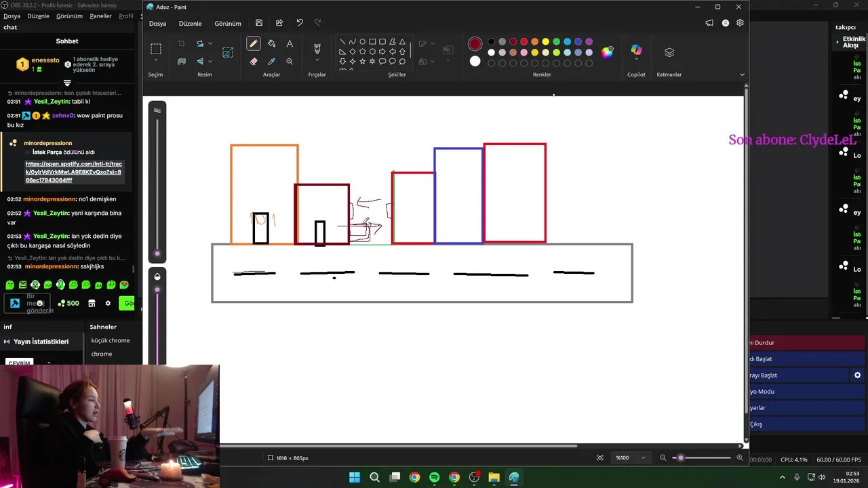Open OBS Dosya menu
The image size is (868, 488).
tap(12, 16)
